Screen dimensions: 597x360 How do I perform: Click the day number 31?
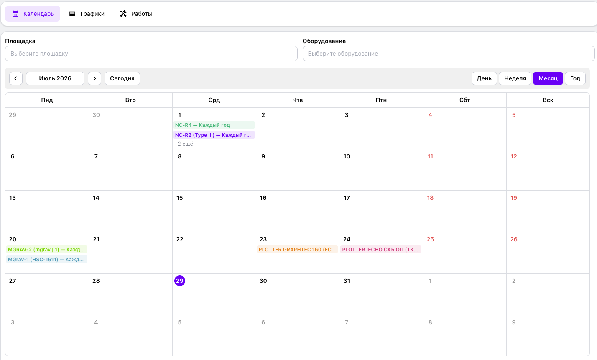tap(347, 281)
